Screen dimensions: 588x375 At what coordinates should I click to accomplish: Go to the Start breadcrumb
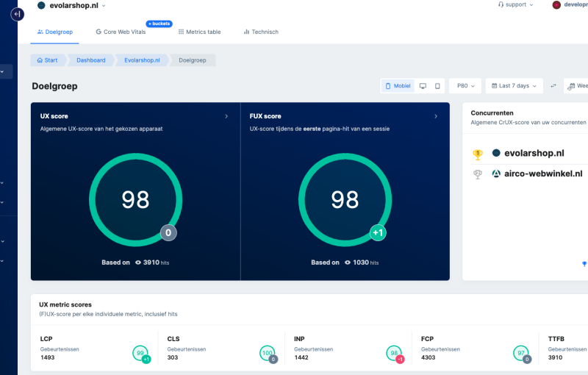(x=47, y=60)
